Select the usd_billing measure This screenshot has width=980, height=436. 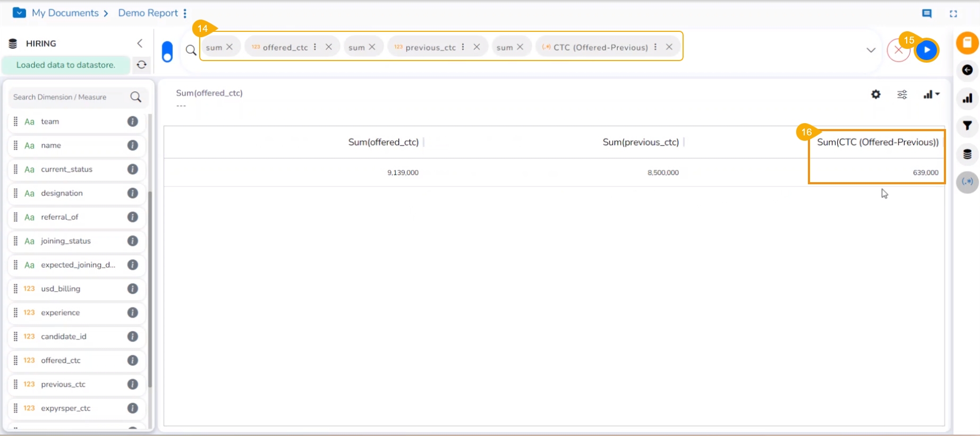point(76,289)
